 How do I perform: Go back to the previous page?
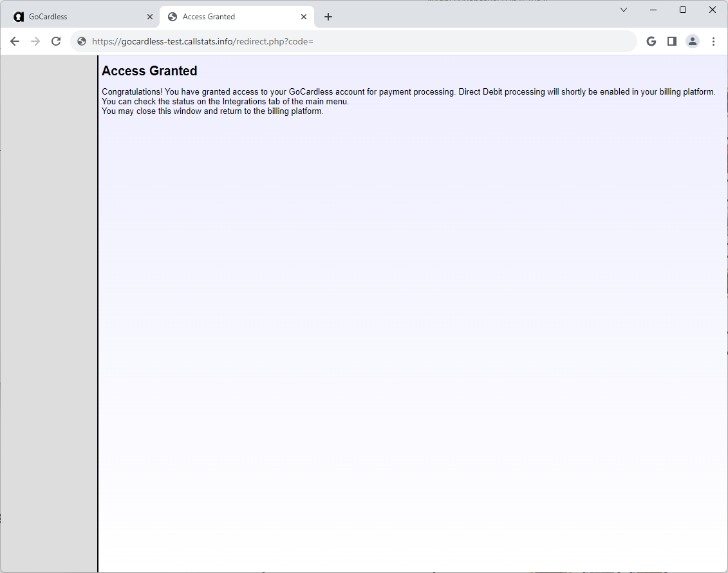(15, 41)
